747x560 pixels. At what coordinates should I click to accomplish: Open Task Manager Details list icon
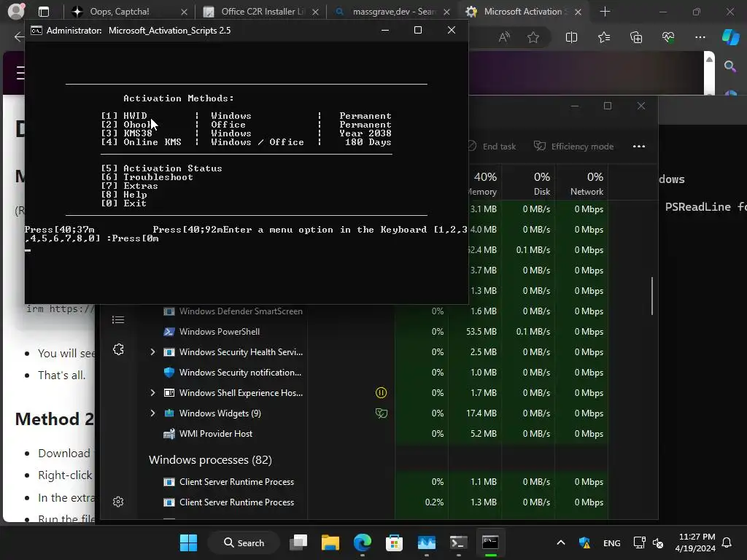tap(118, 319)
